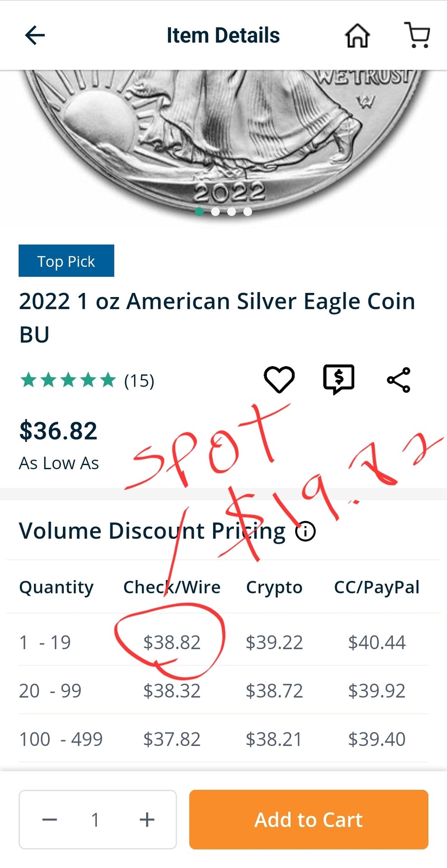Tap the Silver Eagle coin image
The image size is (447, 868).
[x=223, y=136]
